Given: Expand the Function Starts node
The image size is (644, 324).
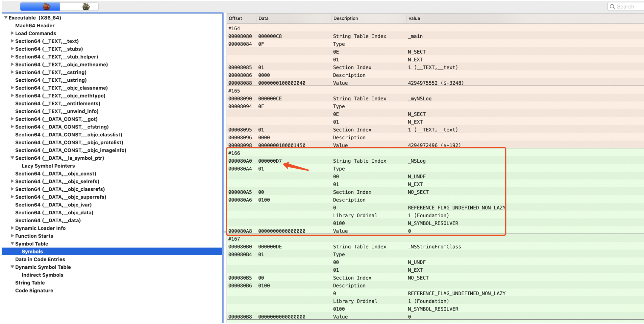Looking at the screenshot, I should [x=12, y=236].
